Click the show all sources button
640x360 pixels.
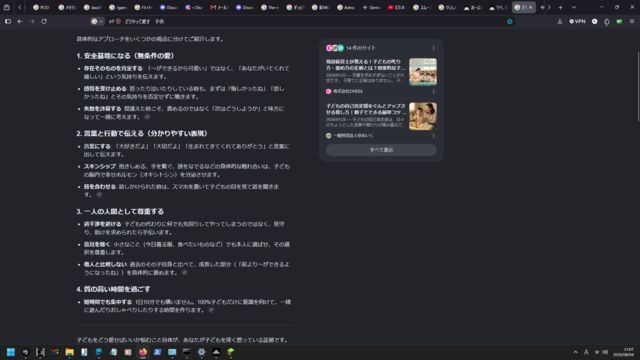(x=381, y=150)
